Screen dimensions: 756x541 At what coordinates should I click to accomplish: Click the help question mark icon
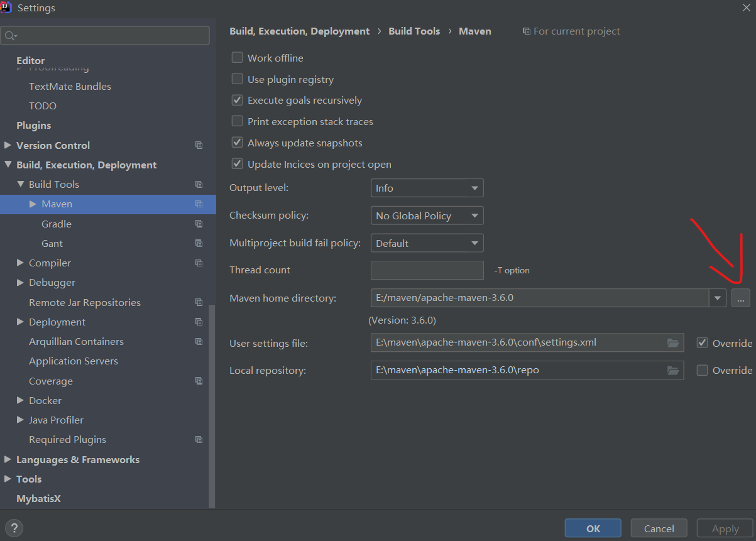14,528
